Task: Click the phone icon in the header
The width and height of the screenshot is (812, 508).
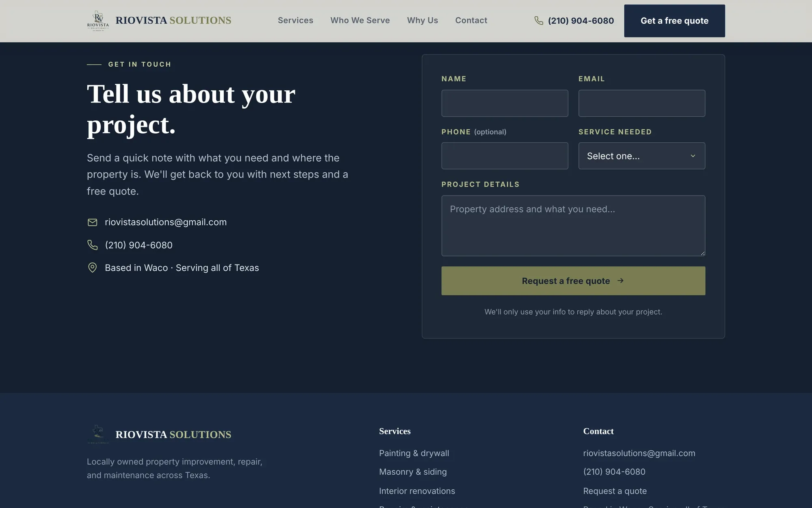Action: (539, 21)
